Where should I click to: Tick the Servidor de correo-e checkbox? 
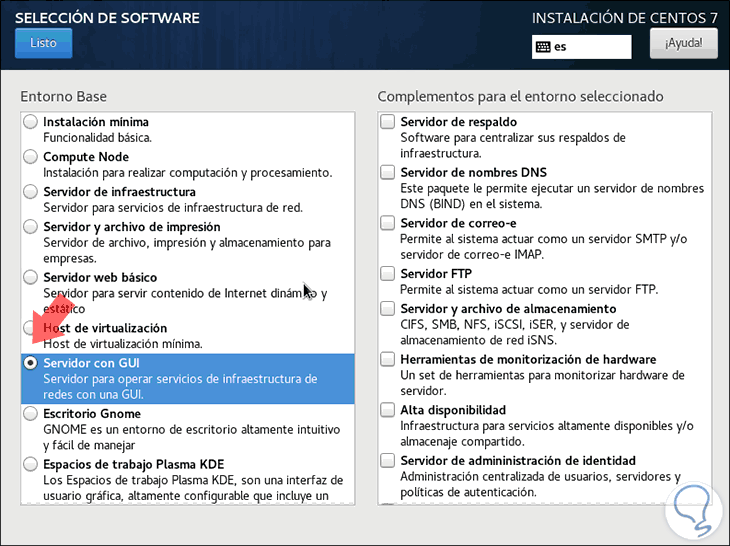[x=387, y=223]
